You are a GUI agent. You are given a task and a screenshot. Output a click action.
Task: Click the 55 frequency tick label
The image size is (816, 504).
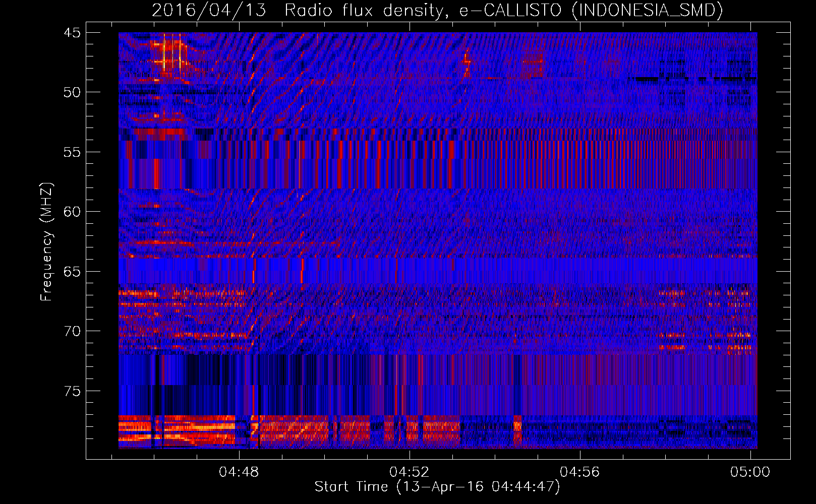[x=72, y=152]
